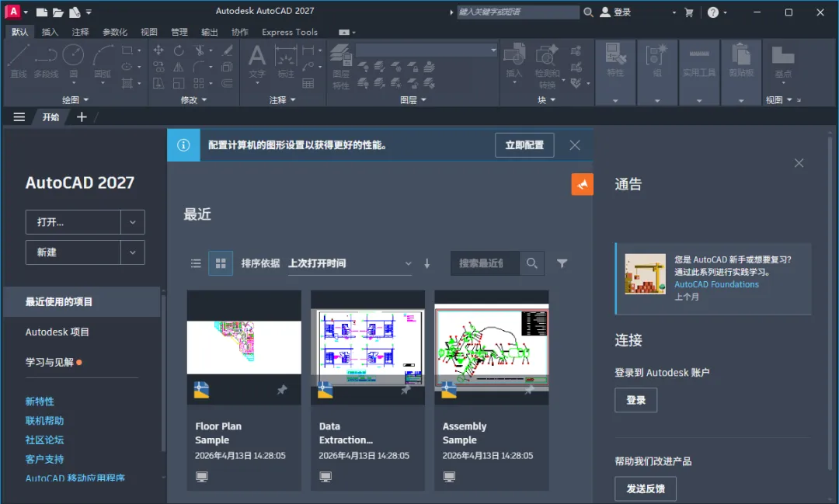Screen dimensions: 839x504
Task: Click the search magnifier icon in title bar
Action: (x=588, y=12)
